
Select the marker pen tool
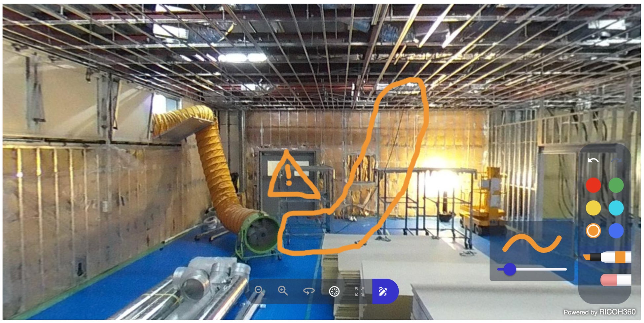(x=607, y=257)
